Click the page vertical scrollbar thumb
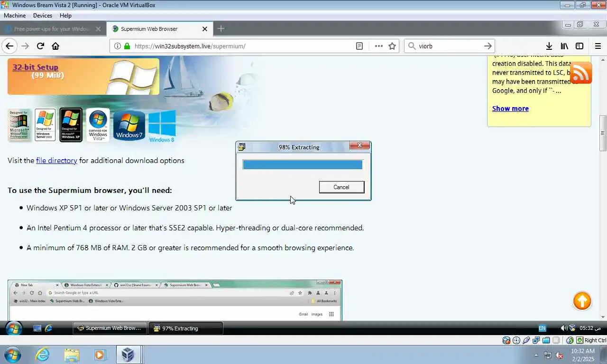 click(x=603, y=133)
